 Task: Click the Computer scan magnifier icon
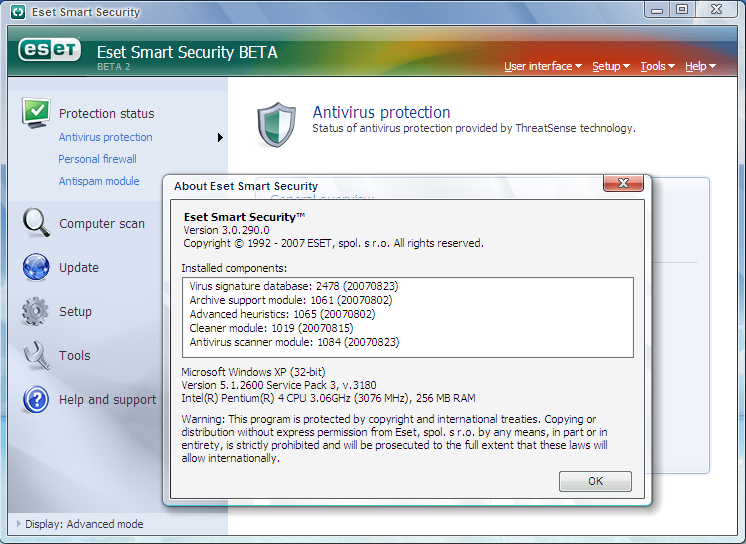click(37, 222)
